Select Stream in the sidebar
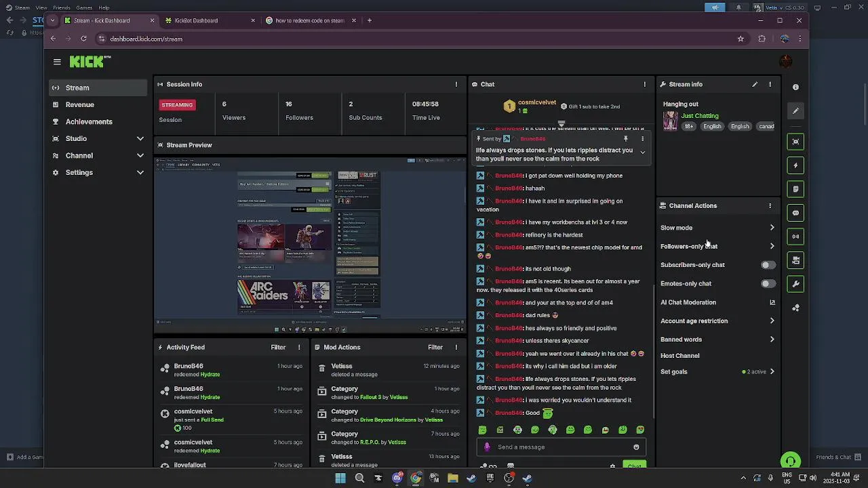The width and height of the screenshot is (868, 488). coord(98,87)
